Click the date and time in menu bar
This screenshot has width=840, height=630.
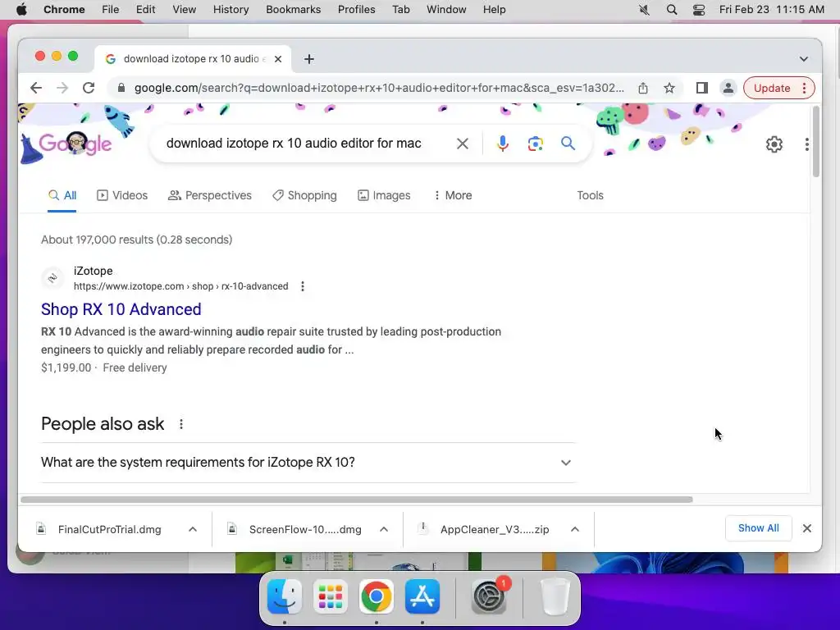(x=771, y=10)
